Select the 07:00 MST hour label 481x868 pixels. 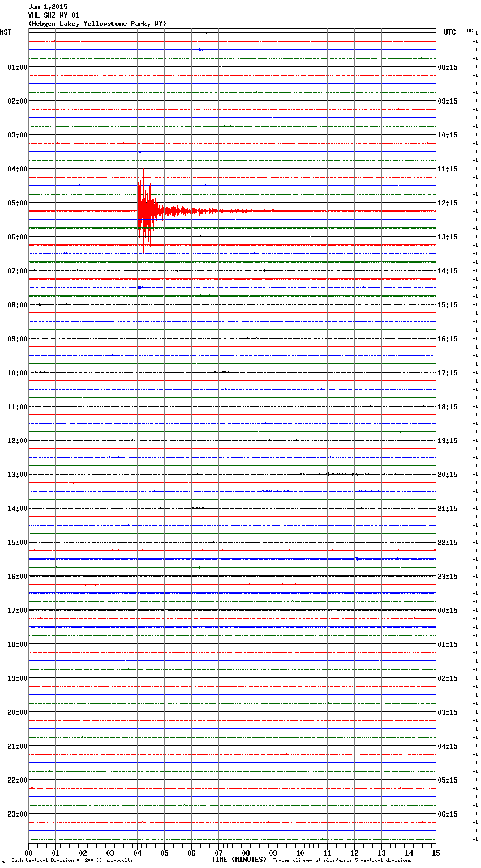point(18,271)
